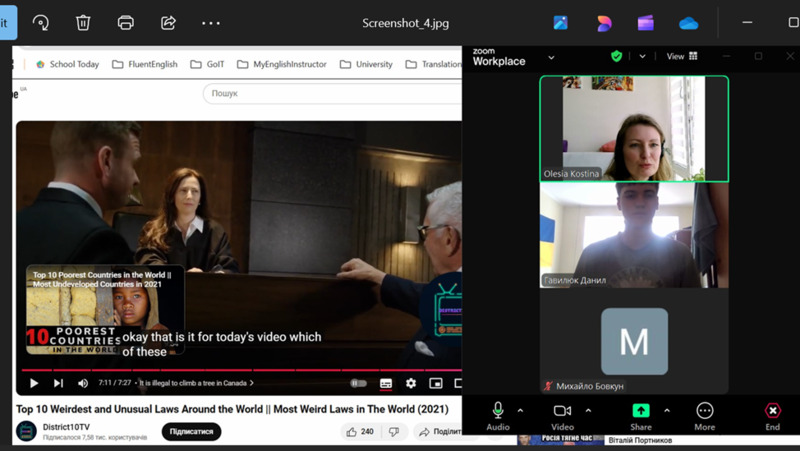The height and width of the screenshot is (451, 800).
Task: Select Михайло Бовкун's avatar tile
Action: click(634, 341)
